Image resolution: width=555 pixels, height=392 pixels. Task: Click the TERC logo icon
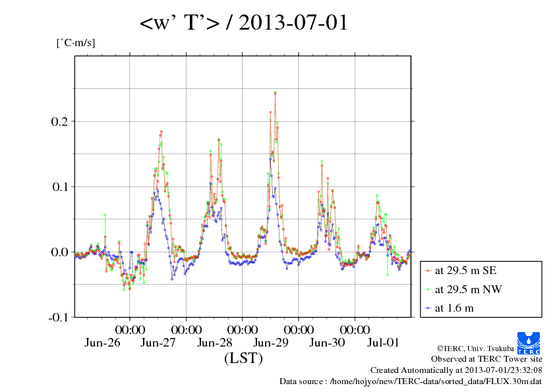point(529,343)
